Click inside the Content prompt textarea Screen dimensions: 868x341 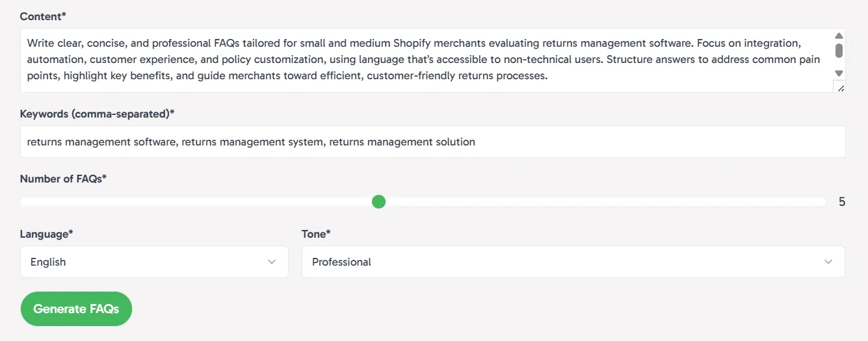(x=426, y=60)
